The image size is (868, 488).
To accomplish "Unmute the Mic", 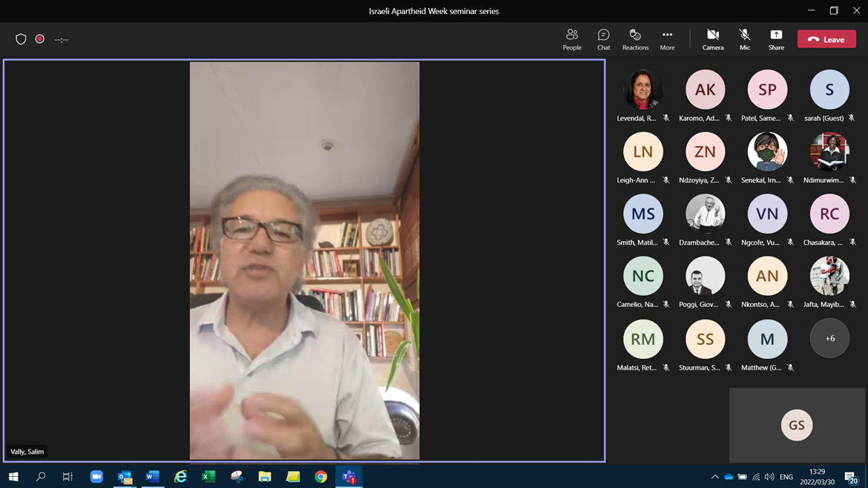I will [745, 39].
